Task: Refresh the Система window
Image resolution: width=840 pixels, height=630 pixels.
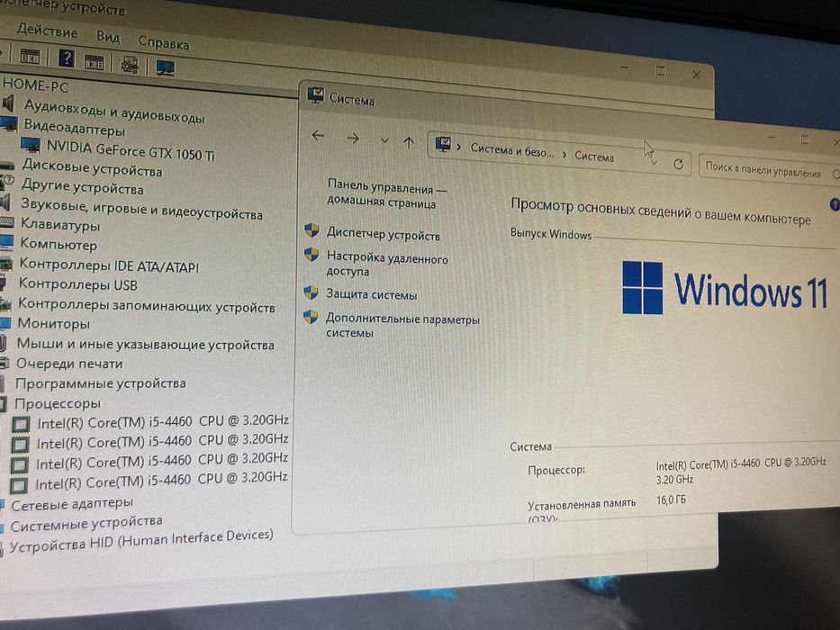Action: [678, 165]
